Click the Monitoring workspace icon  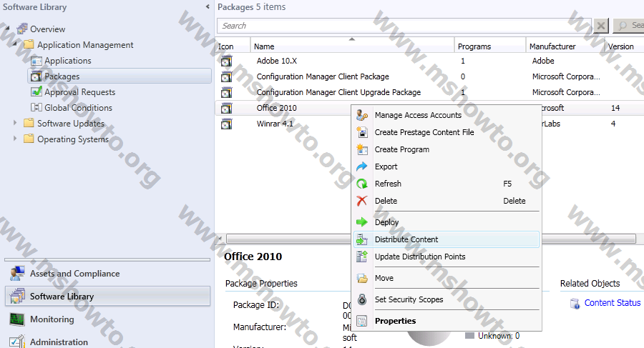pos(17,319)
